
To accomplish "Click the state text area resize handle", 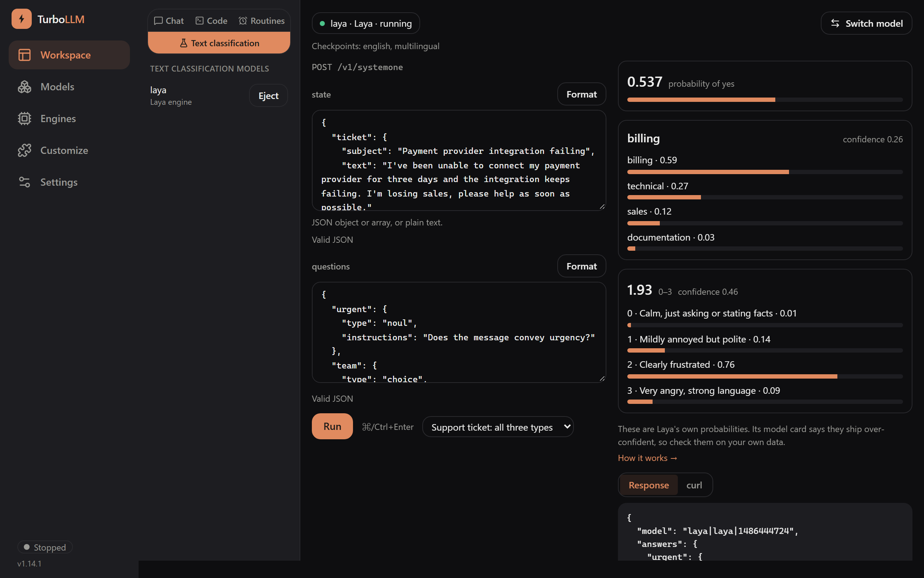I will (602, 206).
